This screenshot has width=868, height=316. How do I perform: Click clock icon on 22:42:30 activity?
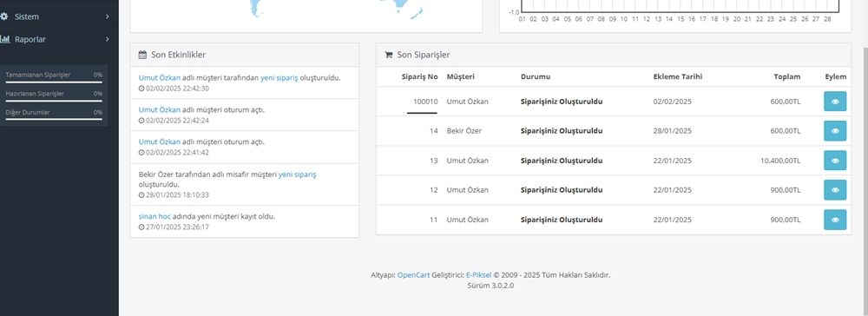(x=141, y=89)
